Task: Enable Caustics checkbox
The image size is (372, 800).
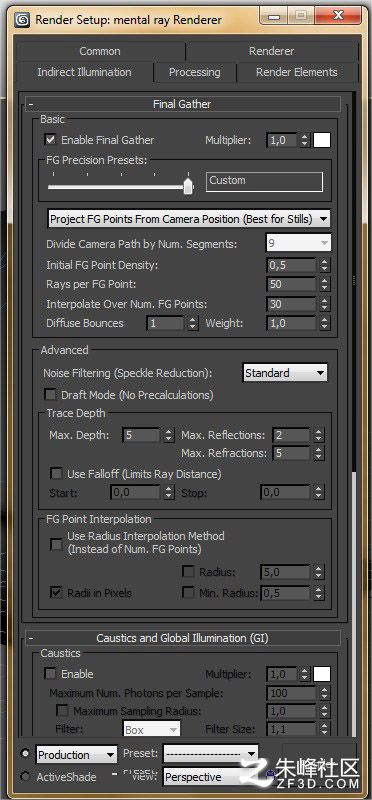Action: (x=51, y=674)
